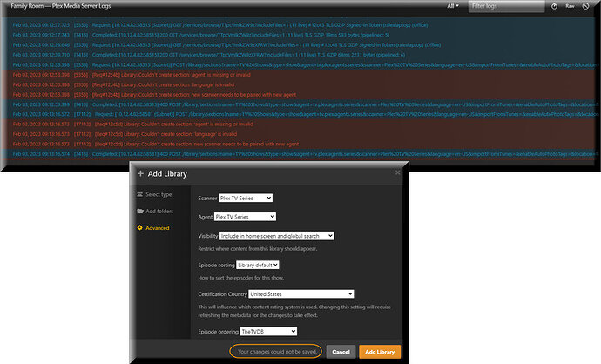
Task: Open the Scanner dropdown
Action: click(246, 198)
